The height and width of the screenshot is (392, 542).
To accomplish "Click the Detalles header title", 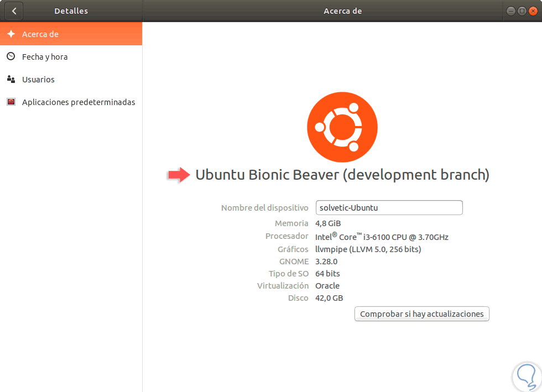I will click(x=71, y=11).
